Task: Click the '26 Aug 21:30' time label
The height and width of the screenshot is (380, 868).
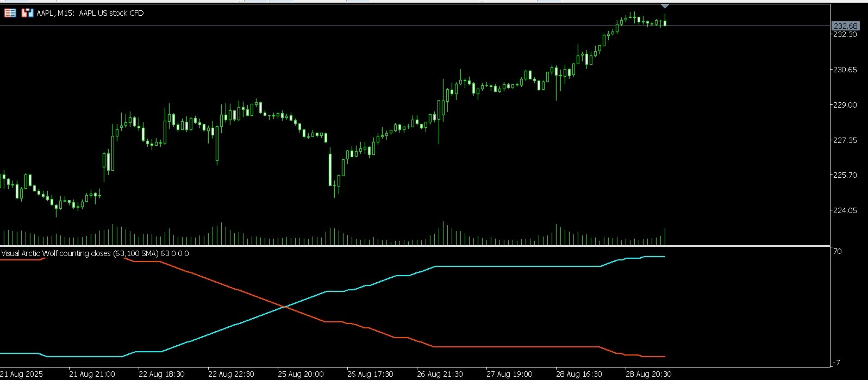Action: tap(440, 374)
